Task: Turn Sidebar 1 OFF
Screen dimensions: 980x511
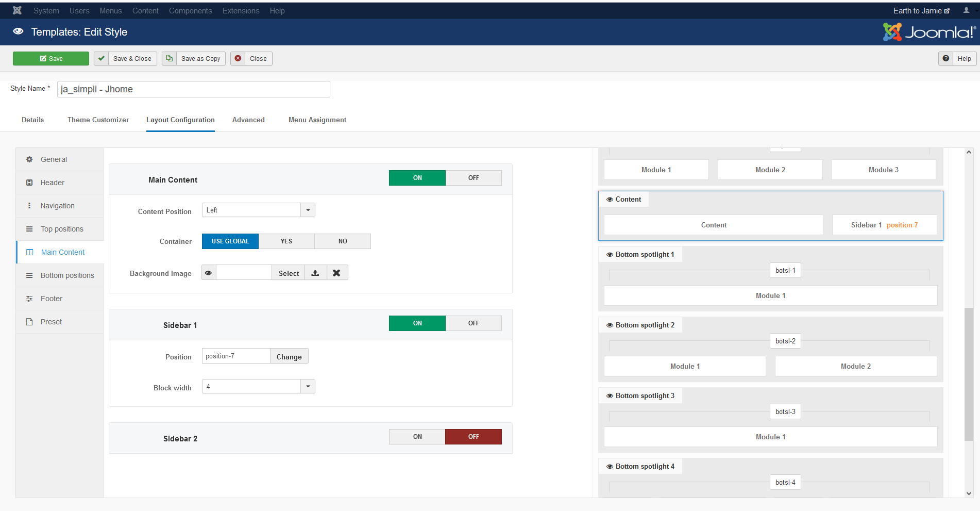Action: (474, 323)
